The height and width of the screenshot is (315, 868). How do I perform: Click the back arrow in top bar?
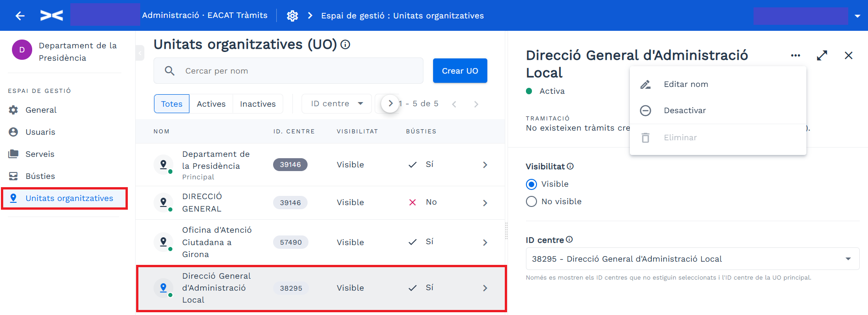point(20,16)
